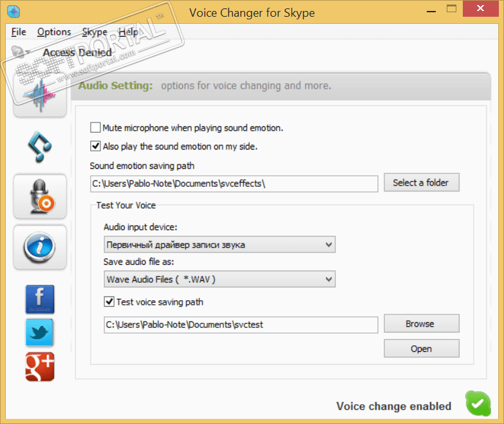Open the Help menu
Viewport: 504px width, 424px height.
coord(128,32)
